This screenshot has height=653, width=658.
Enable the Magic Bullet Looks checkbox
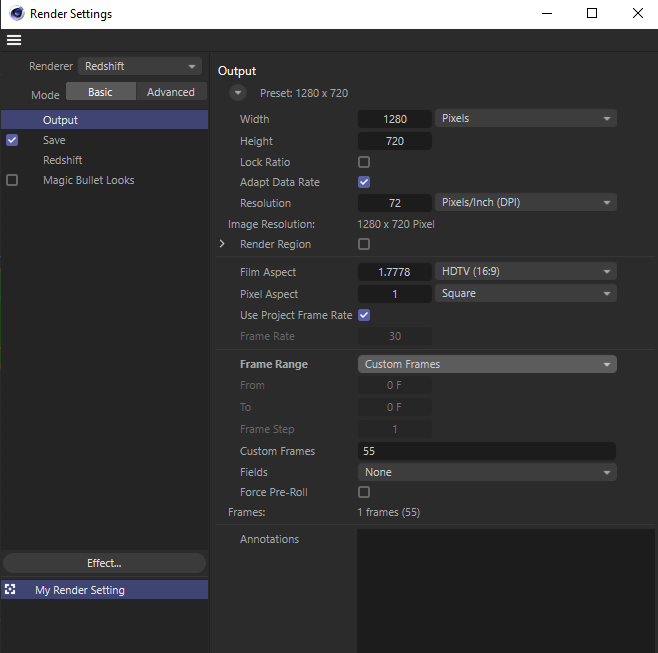pyautogui.click(x=12, y=180)
